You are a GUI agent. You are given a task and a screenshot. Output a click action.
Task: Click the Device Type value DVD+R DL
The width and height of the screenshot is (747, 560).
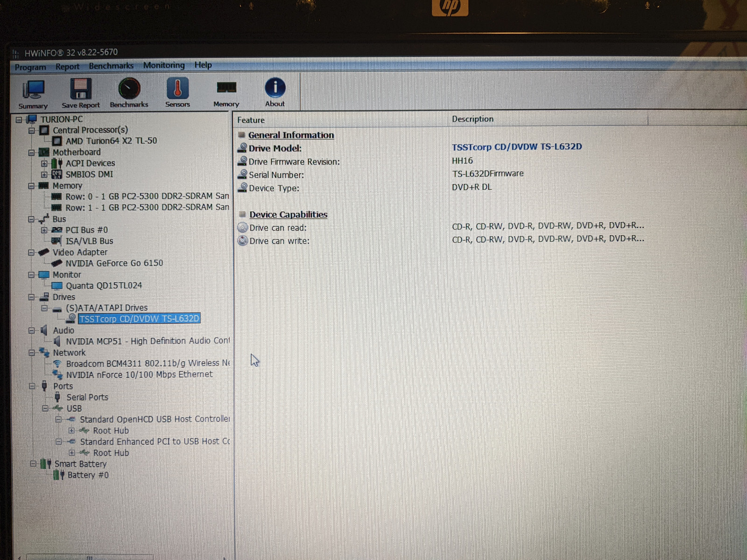472,187
